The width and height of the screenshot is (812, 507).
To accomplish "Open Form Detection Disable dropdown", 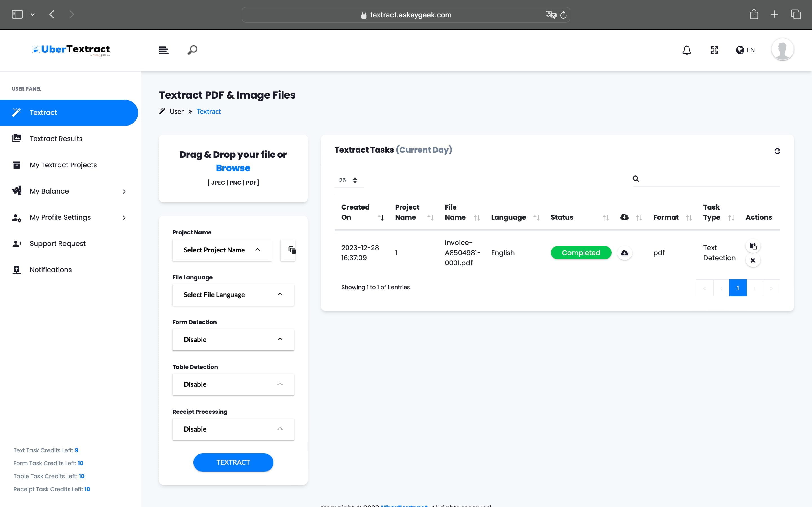I will (233, 340).
